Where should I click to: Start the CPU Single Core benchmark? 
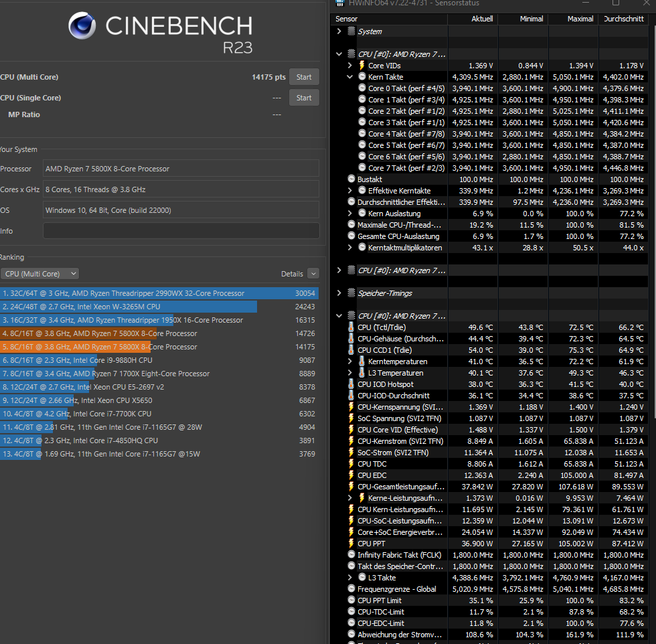click(x=304, y=98)
